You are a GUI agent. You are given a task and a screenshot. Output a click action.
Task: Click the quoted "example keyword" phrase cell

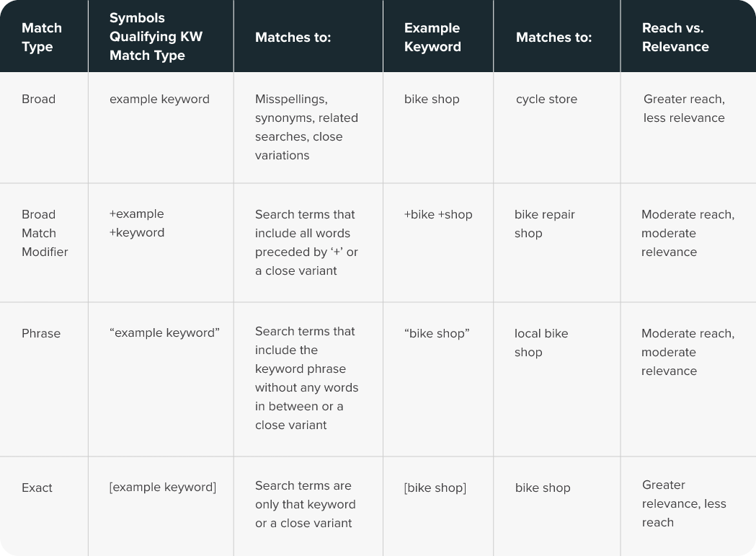click(x=164, y=332)
